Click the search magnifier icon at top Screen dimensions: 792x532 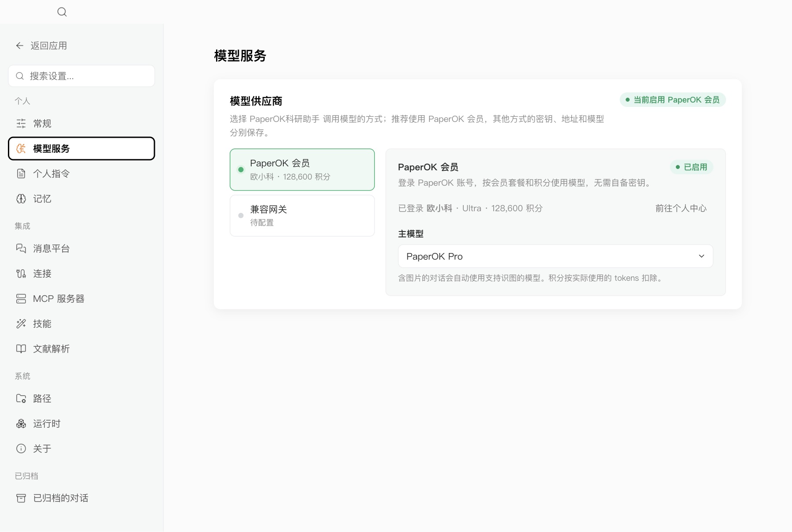click(62, 12)
